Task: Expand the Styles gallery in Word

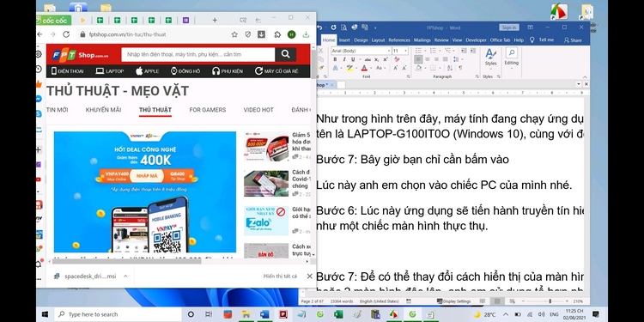Action: (491, 58)
